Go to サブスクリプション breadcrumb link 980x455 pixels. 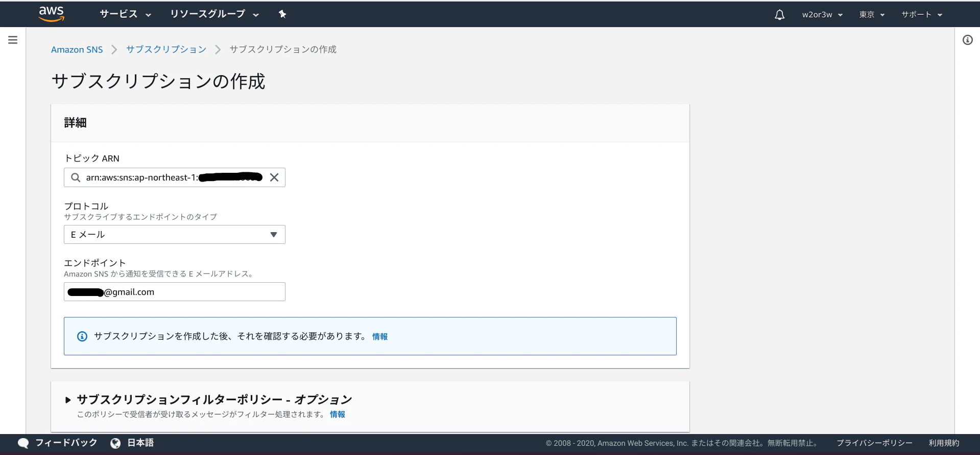coord(166,50)
